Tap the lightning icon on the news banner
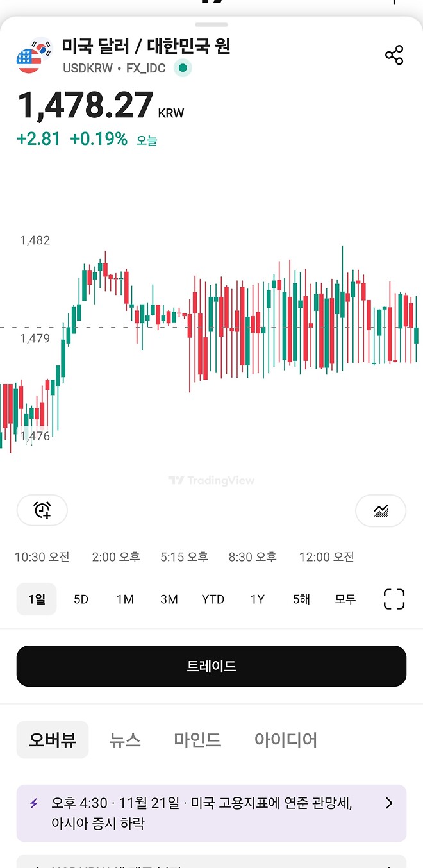Viewport: 423px width, 868px height. coord(34,803)
